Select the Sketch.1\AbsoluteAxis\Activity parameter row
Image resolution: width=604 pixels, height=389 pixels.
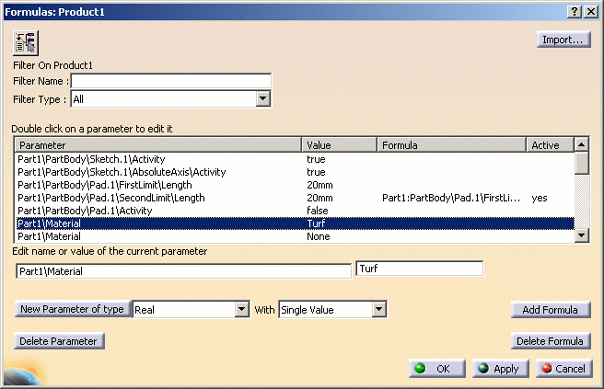tap(295, 172)
